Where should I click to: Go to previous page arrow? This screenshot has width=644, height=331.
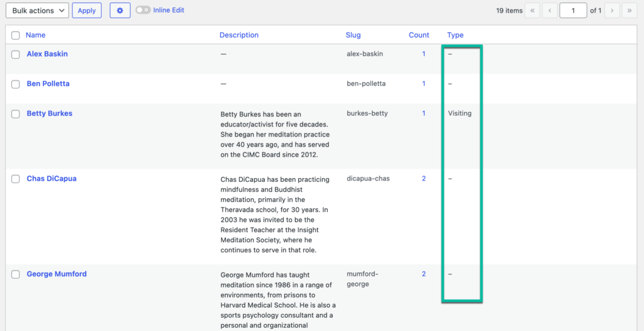[x=550, y=11]
